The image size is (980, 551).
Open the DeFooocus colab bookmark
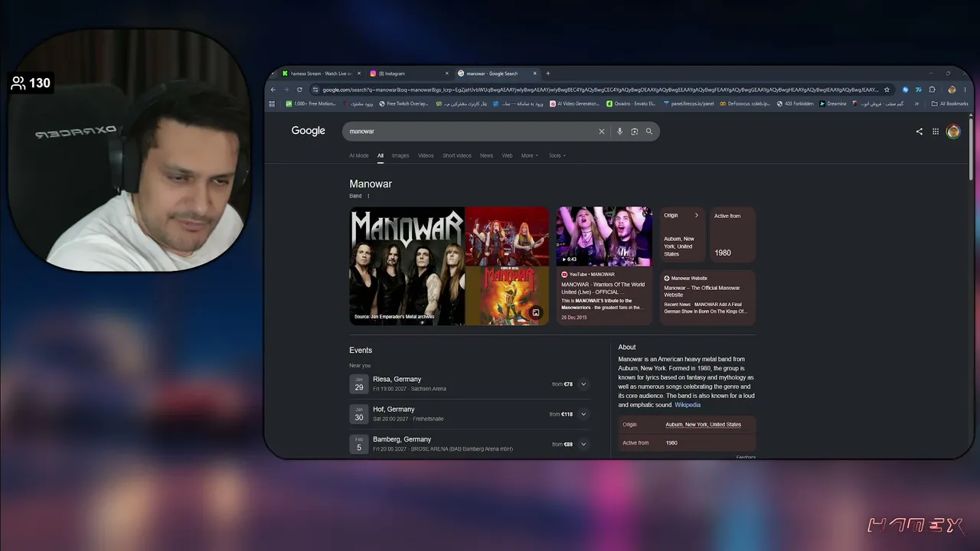coord(745,103)
